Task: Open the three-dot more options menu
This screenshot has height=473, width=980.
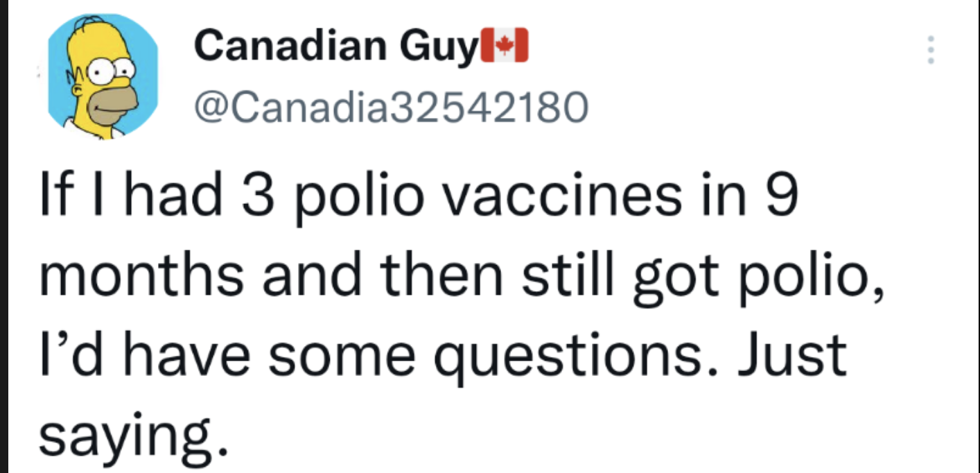Action: pos(931,50)
